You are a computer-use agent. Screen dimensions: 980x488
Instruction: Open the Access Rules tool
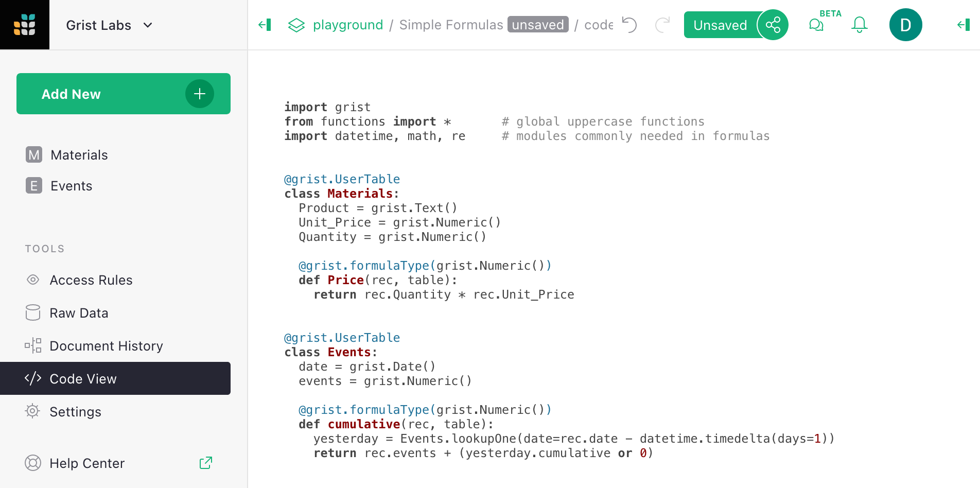(91, 280)
